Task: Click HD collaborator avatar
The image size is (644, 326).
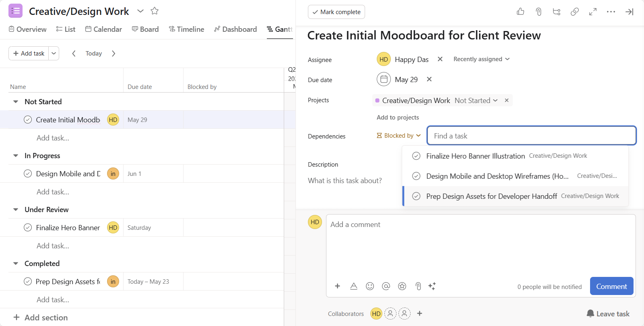Action: (x=376, y=314)
